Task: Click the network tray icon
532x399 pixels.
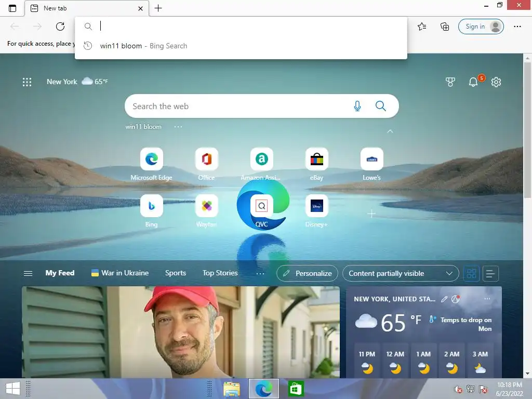Action: tap(470, 389)
